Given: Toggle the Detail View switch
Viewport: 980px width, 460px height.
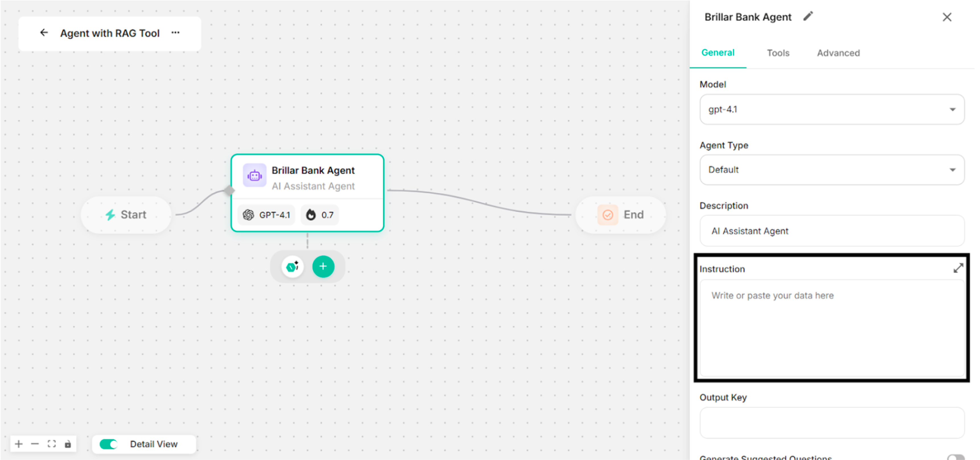Looking at the screenshot, I should (x=108, y=444).
